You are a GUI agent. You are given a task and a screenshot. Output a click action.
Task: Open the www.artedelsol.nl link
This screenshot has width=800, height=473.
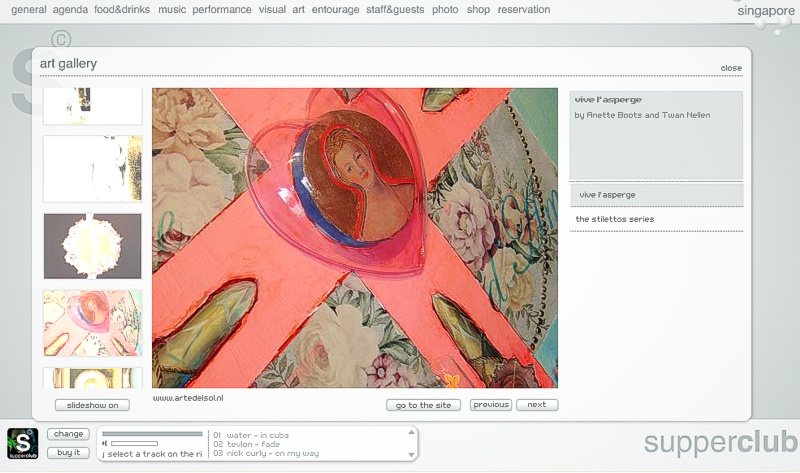click(188, 398)
